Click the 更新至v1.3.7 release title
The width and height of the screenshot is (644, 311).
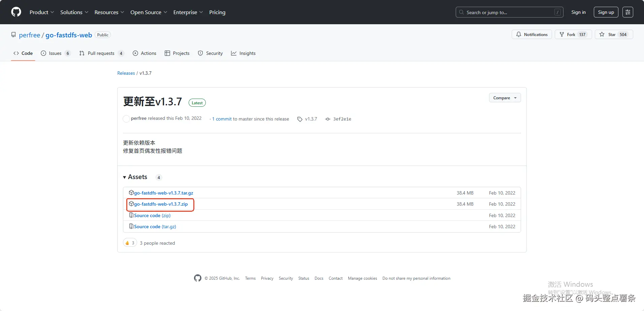point(153,101)
